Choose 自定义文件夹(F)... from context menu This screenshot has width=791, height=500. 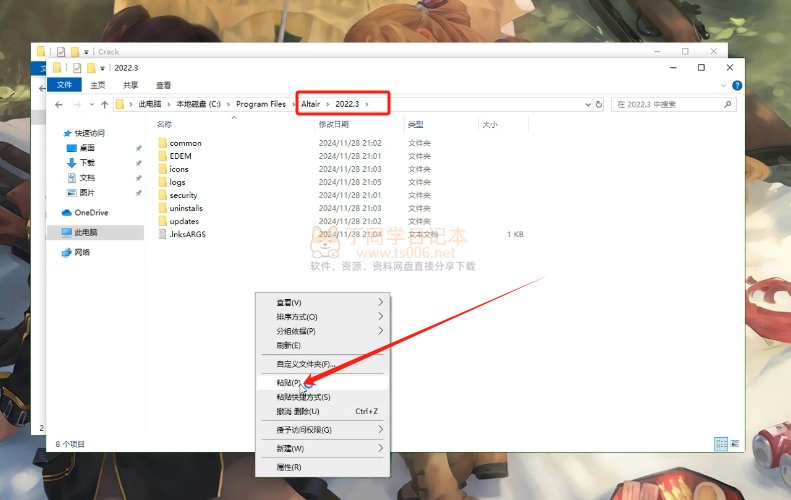pyautogui.click(x=322, y=364)
